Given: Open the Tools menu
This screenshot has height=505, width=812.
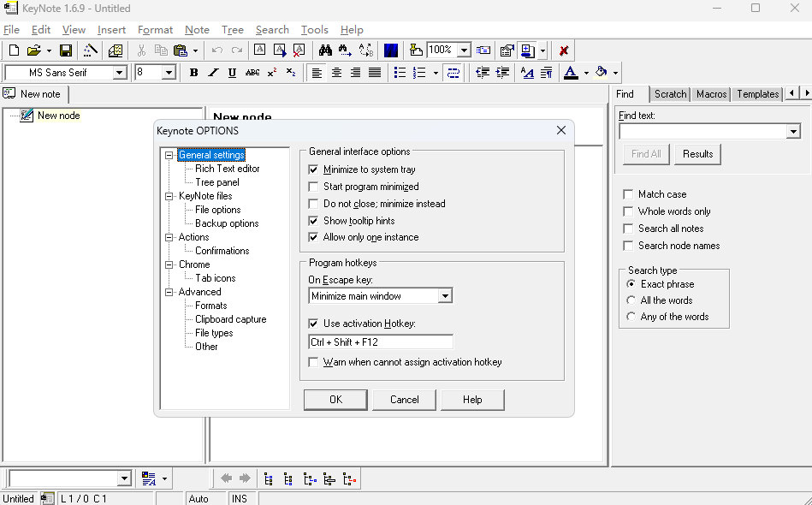Looking at the screenshot, I should coord(314,30).
